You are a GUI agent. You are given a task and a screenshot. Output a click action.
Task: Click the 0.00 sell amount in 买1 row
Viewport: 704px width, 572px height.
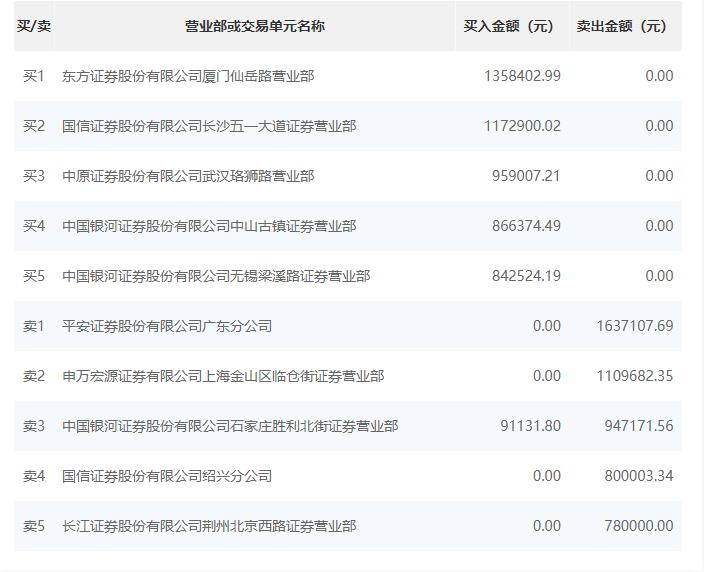click(x=660, y=76)
